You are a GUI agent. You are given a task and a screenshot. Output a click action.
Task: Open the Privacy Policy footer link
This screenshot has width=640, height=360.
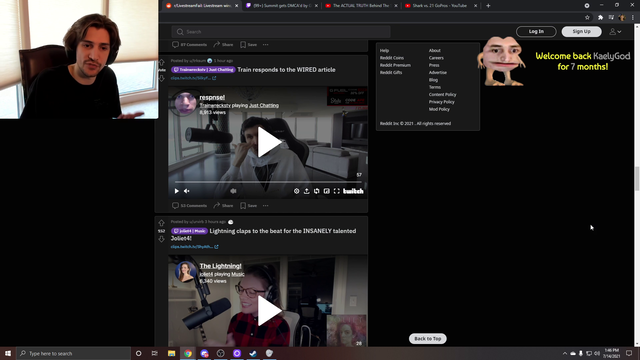[441, 102]
